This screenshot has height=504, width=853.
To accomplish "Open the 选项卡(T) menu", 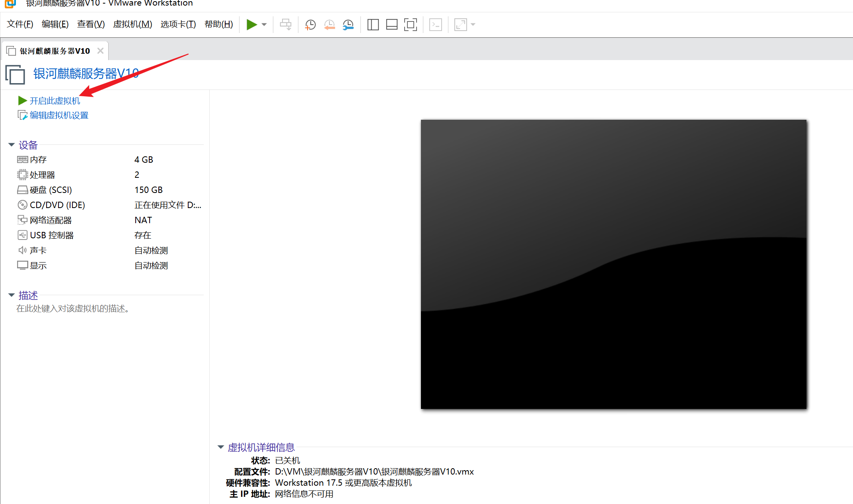I will 178,24.
